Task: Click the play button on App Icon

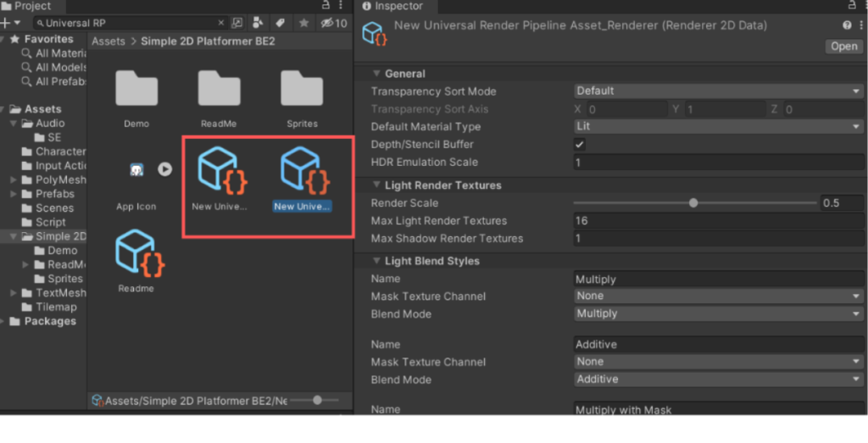Action: (164, 169)
